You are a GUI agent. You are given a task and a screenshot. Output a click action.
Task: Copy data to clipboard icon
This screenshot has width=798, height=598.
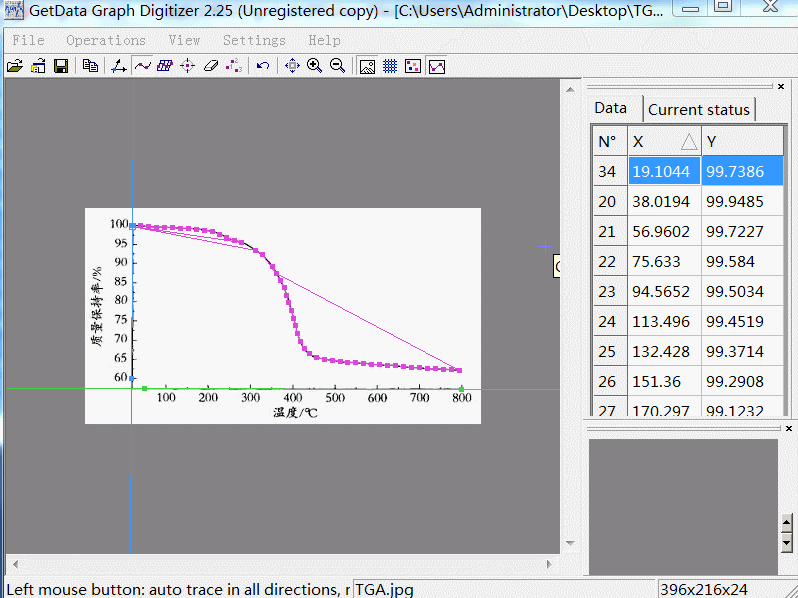tap(90, 66)
